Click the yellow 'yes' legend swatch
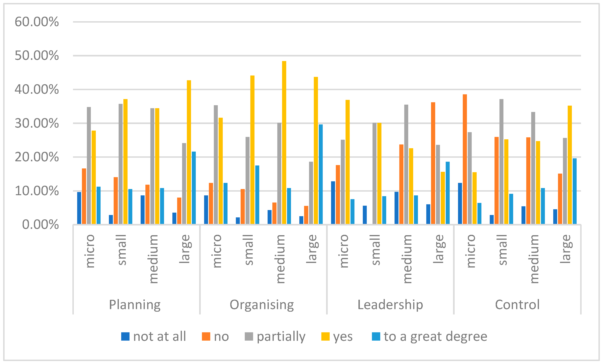 325,337
